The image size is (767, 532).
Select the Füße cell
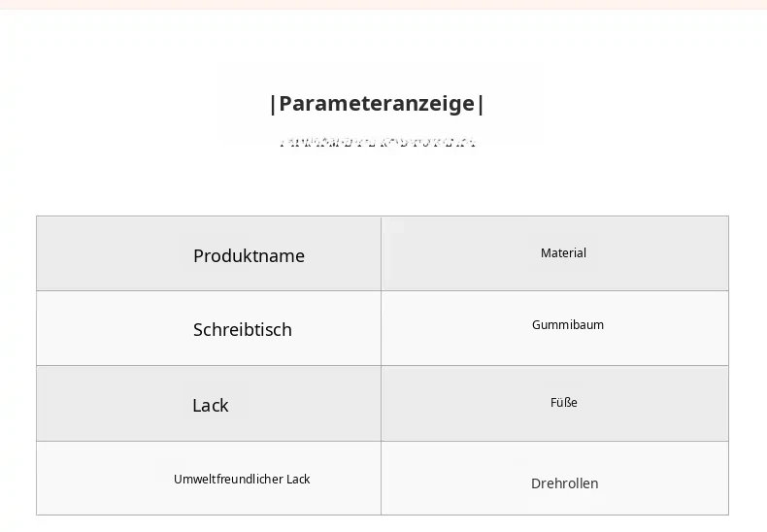point(554,404)
